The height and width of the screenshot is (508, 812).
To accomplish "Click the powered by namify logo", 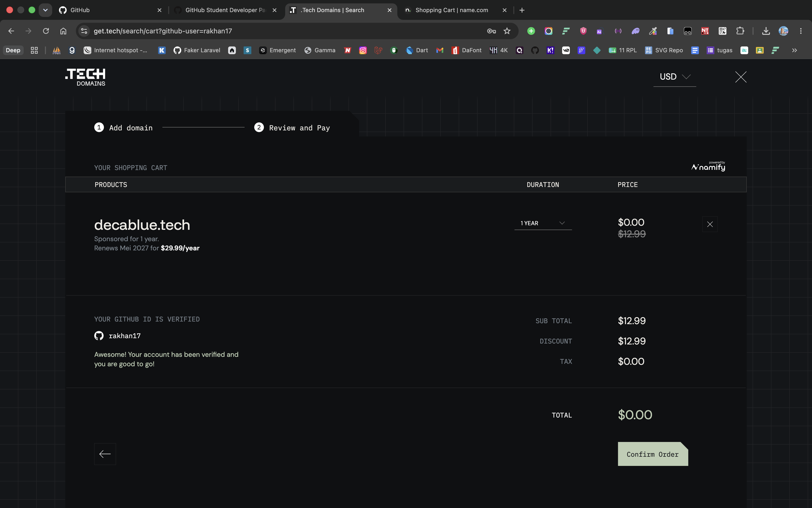I will [708, 166].
